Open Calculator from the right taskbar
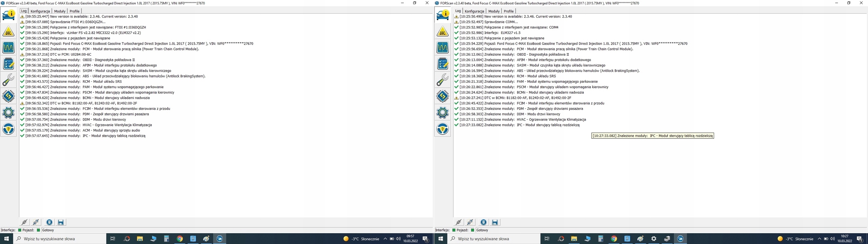The width and height of the screenshot is (868, 244). click(x=601, y=239)
